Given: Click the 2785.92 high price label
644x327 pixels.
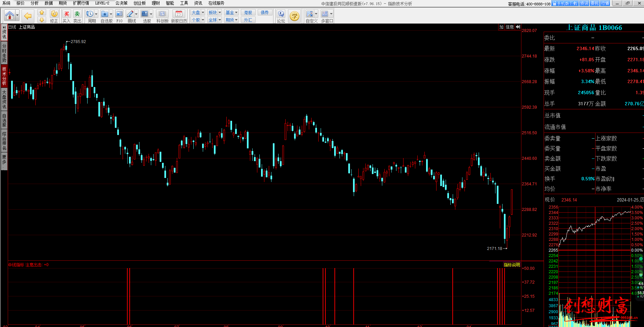Looking at the screenshot, I should point(78,42).
